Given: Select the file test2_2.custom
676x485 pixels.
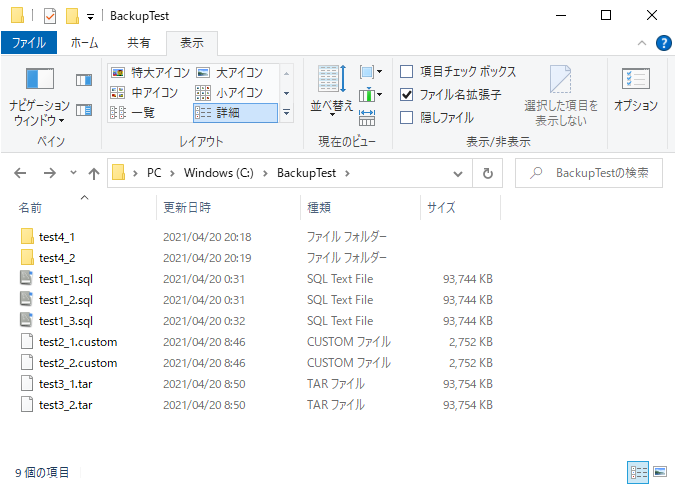Looking at the screenshot, I should click(78, 363).
